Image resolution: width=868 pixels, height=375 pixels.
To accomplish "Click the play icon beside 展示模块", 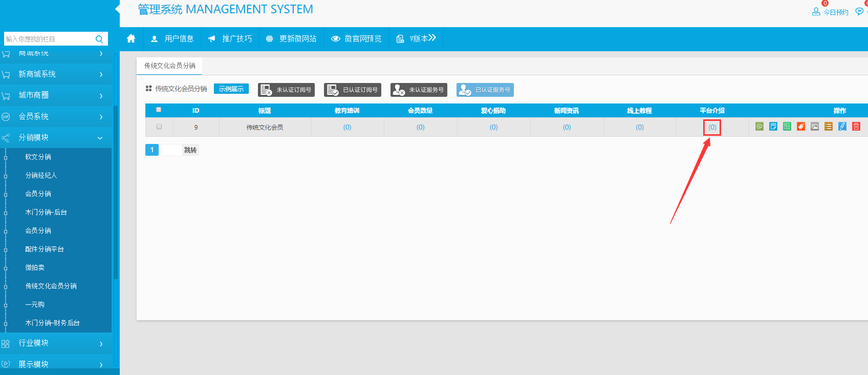I will pyautogui.click(x=6, y=364).
